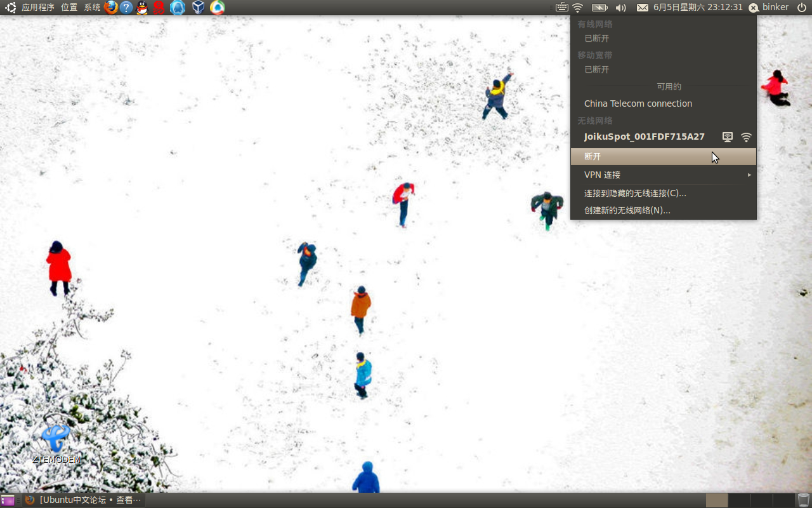Select the JoikuSpot_001FDF715A27 wireless network
The width and height of the screenshot is (812, 508).
click(x=664, y=137)
